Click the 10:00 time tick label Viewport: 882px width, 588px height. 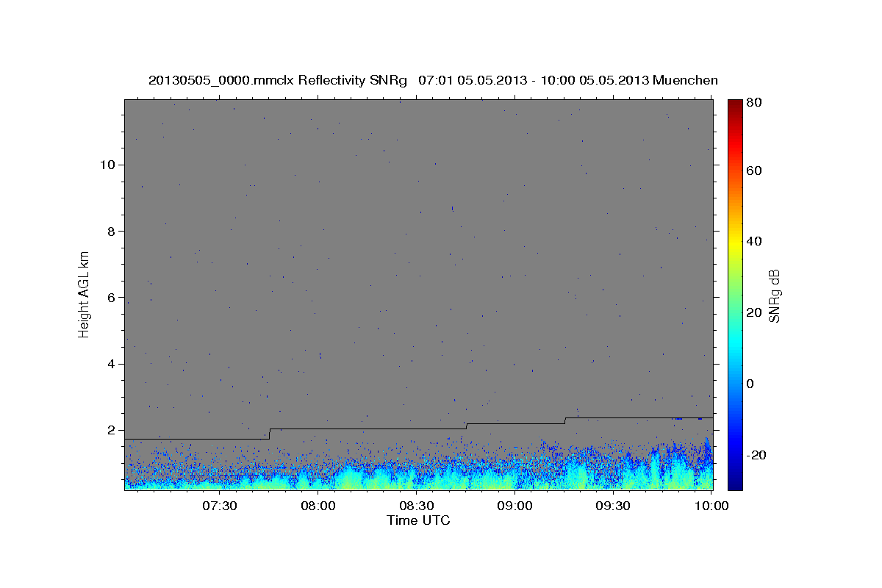(712, 506)
